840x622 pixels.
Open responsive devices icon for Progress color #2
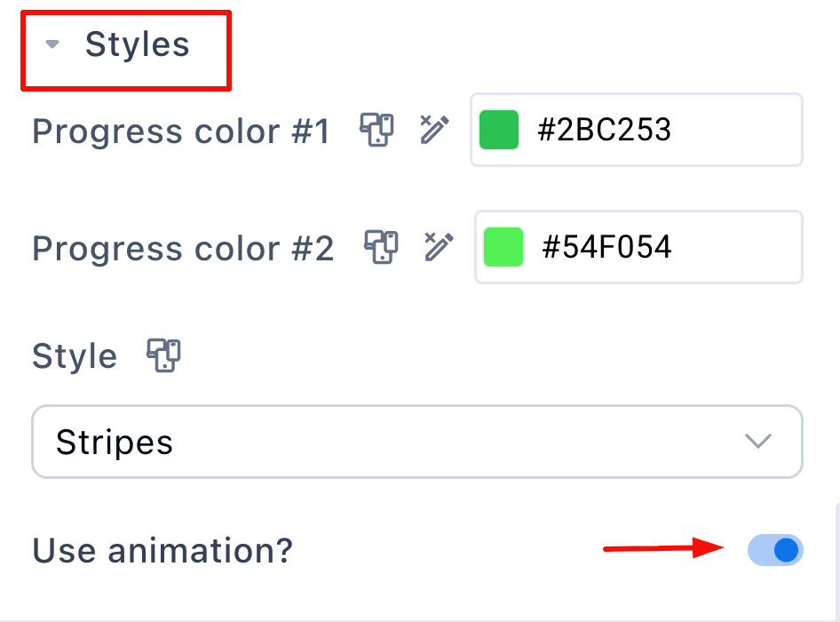click(381, 247)
